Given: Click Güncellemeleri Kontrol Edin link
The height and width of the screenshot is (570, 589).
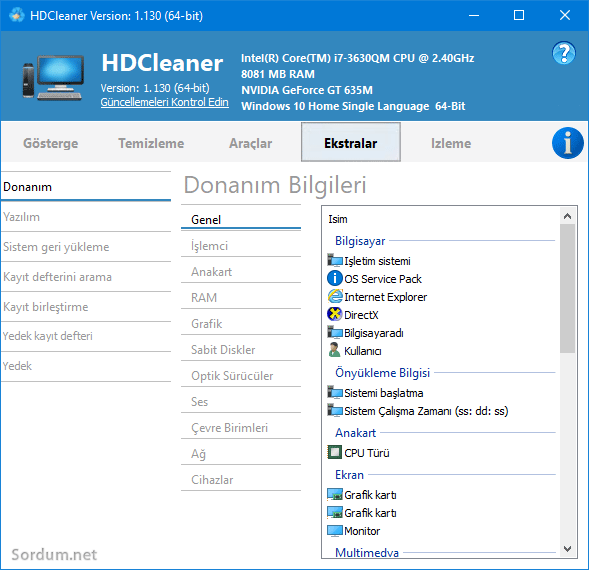Looking at the screenshot, I should pyautogui.click(x=165, y=102).
